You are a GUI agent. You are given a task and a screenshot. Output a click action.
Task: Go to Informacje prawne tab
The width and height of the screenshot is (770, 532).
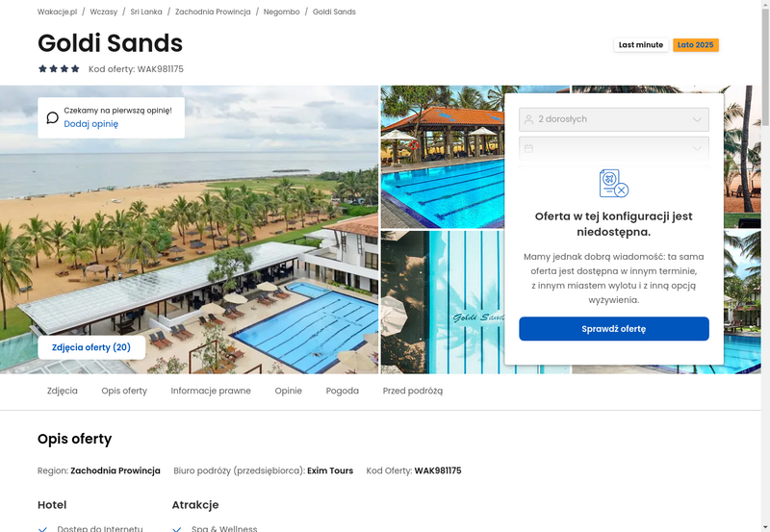pos(211,391)
